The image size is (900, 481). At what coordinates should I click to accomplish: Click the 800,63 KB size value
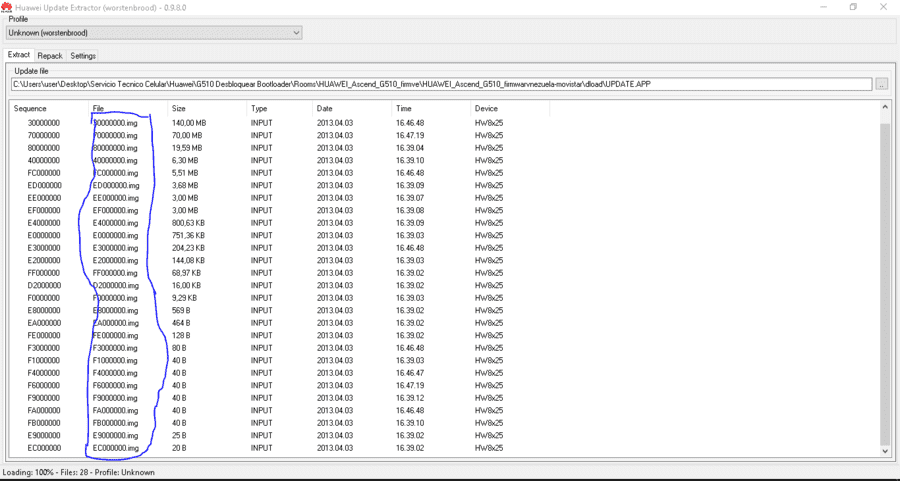[x=188, y=223]
